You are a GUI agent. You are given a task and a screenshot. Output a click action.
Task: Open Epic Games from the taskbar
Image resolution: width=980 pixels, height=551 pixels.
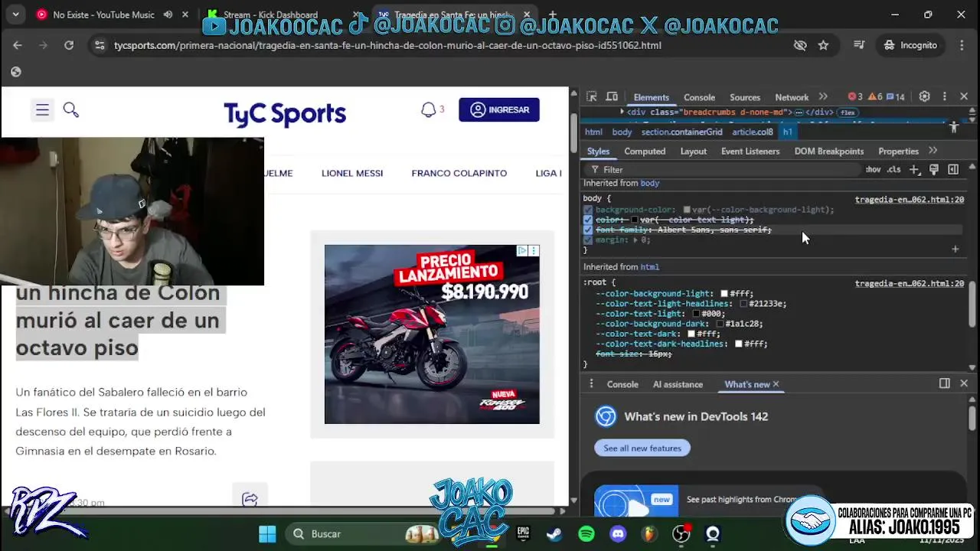click(524, 533)
